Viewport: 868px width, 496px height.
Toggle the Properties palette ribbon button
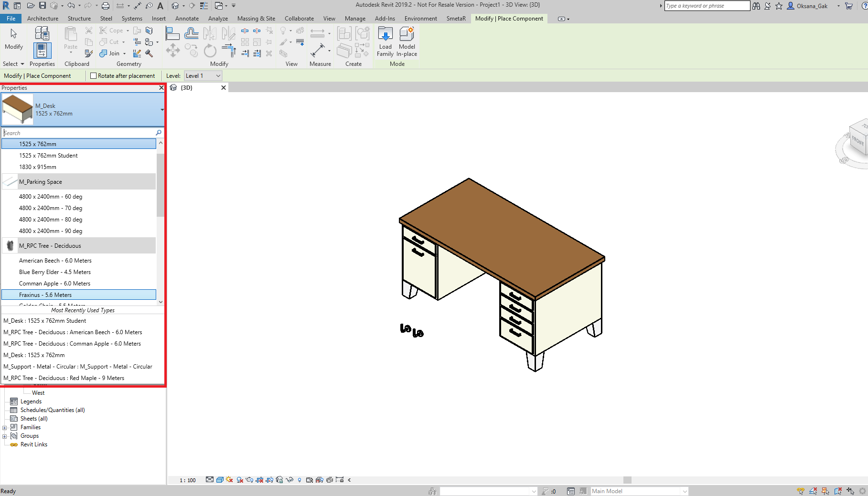42,51
